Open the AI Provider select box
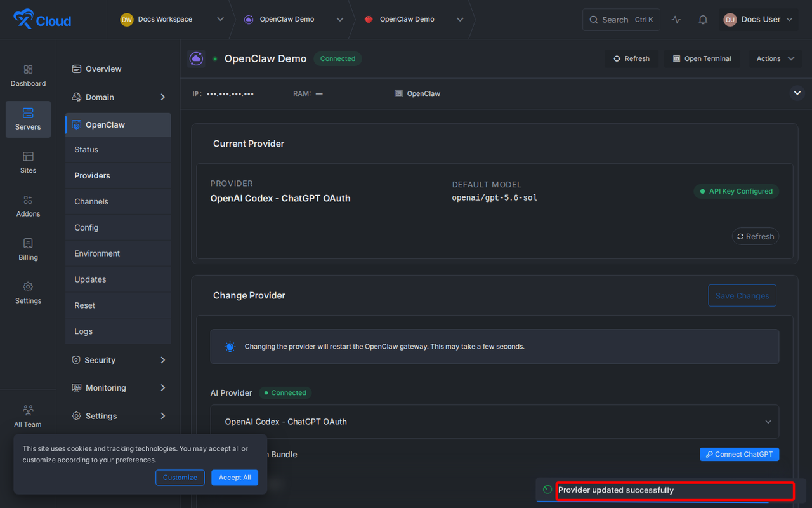The width and height of the screenshot is (812, 508). click(494, 422)
